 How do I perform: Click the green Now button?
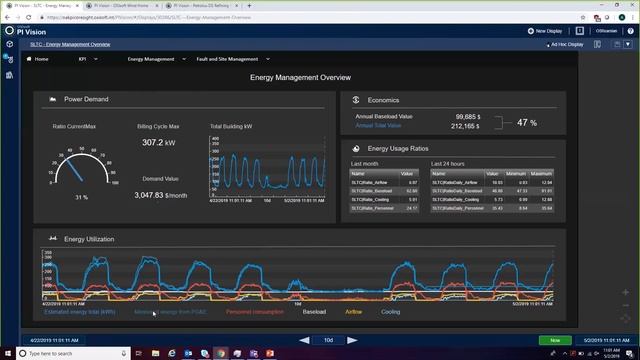pyautogui.click(x=555, y=340)
